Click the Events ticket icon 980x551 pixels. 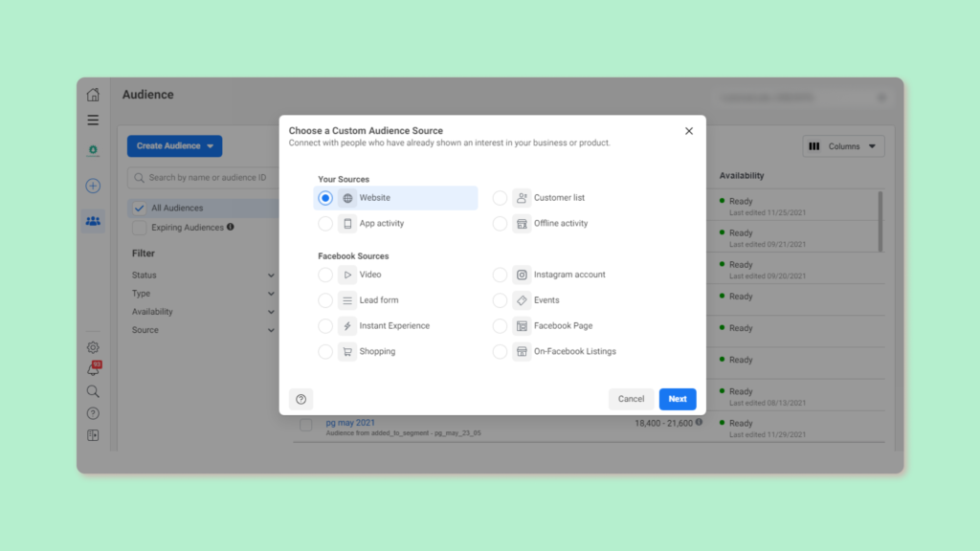522,300
